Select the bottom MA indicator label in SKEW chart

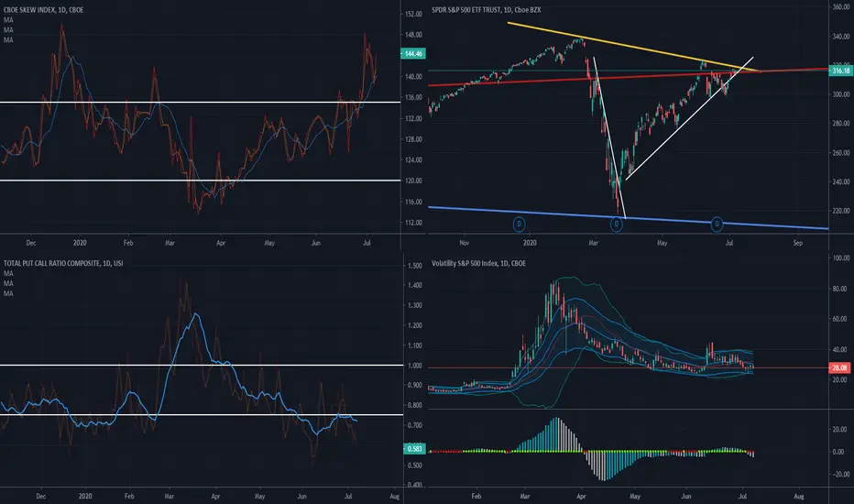pos(8,39)
